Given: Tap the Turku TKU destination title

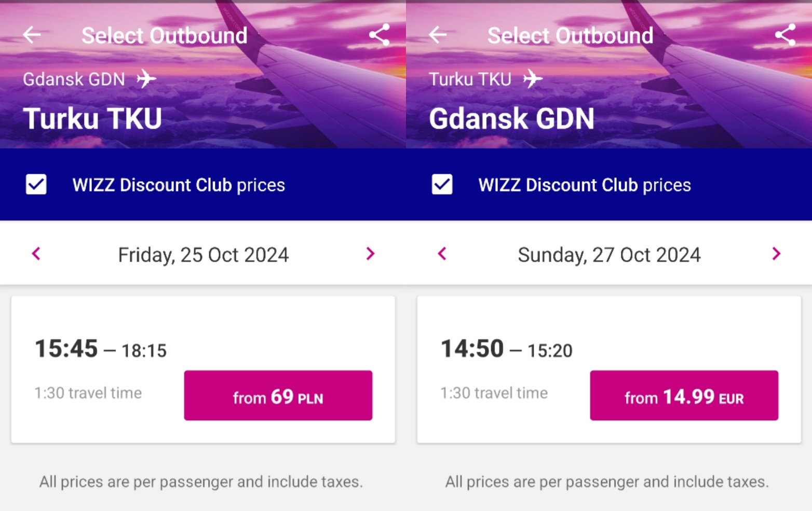Looking at the screenshot, I should click(x=92, y=118).
